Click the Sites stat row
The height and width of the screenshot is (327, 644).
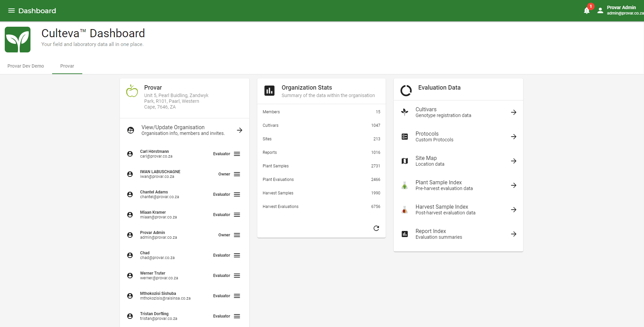pyautogui.click(x=321, y=139)
